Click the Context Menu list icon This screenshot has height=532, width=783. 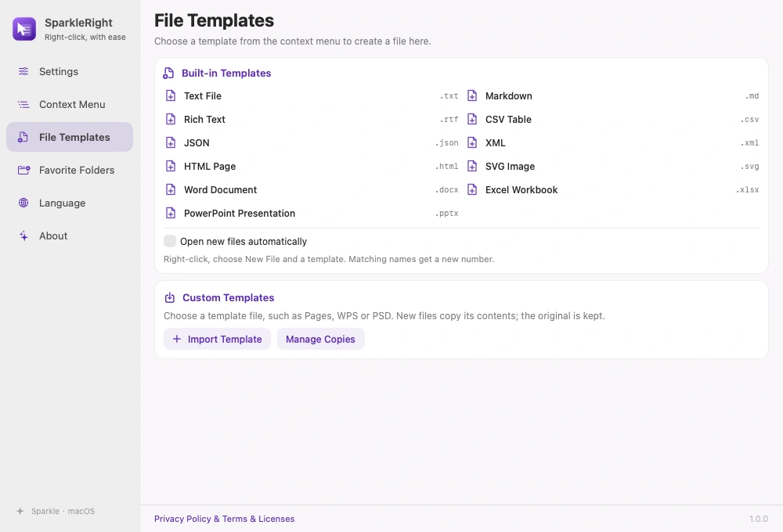[x=23, y=104]
